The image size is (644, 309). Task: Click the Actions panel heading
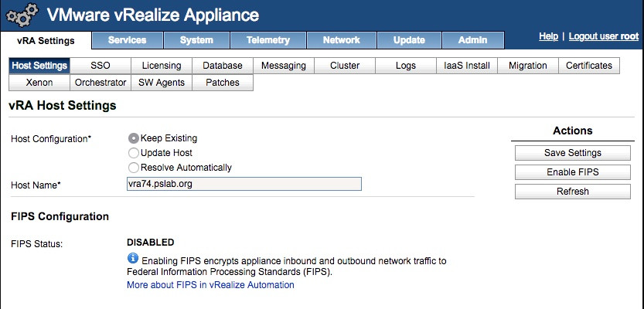573,131
